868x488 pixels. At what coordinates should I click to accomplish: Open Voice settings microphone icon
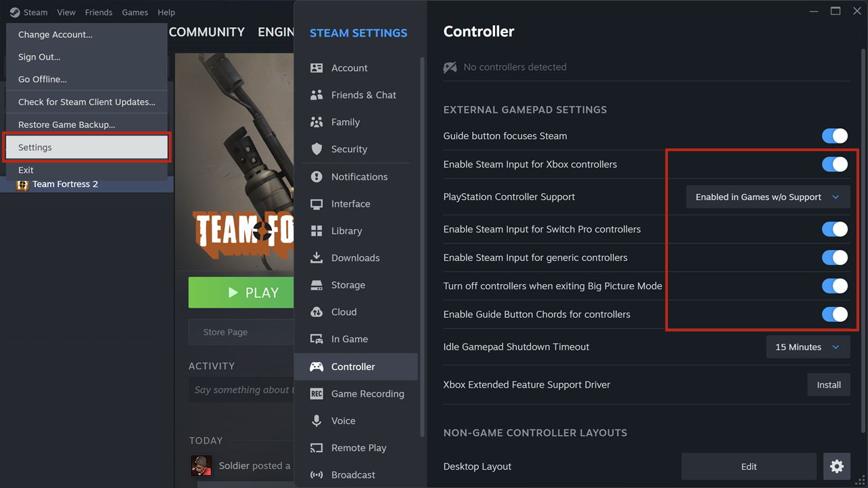tap(317, 421)
